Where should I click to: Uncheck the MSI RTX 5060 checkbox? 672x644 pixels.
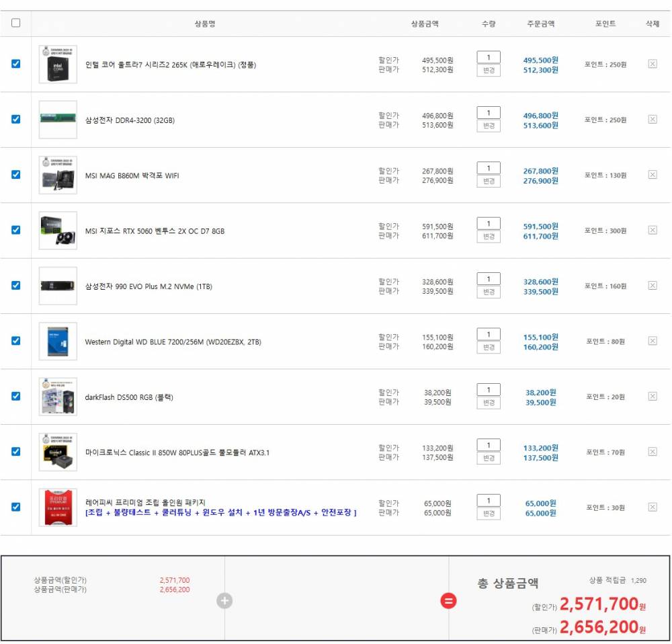[16, 230]
